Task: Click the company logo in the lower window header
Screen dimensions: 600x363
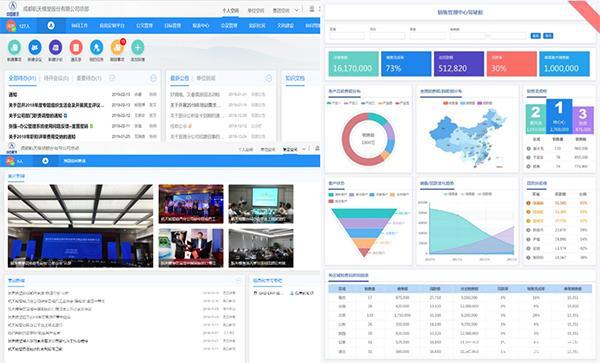Action: 11,147
